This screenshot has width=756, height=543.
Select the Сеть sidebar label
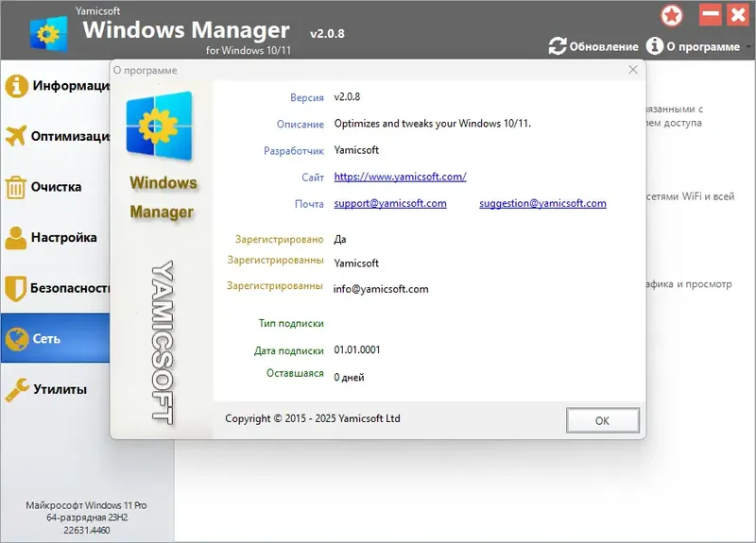click(x=46, y=339)
